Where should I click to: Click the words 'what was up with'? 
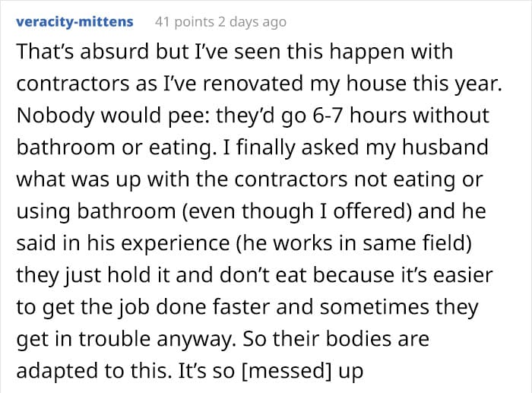pyautogui.click(x=103, y=179)
